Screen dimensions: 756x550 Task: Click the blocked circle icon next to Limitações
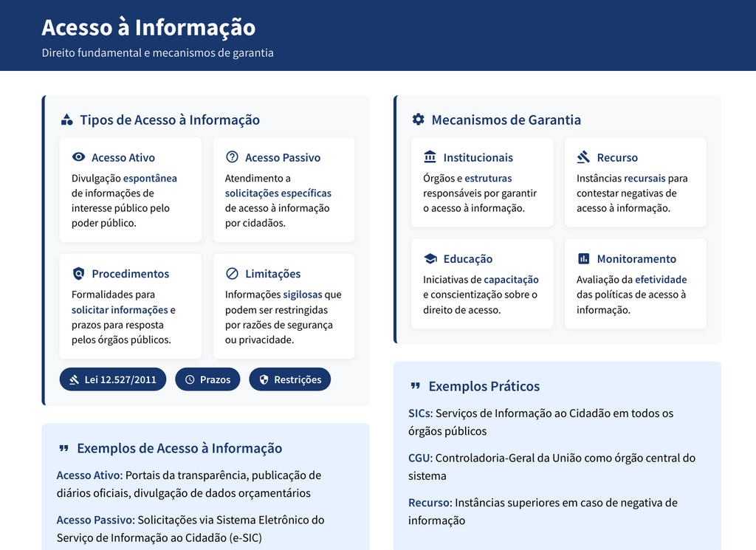(x=232, y=273)
